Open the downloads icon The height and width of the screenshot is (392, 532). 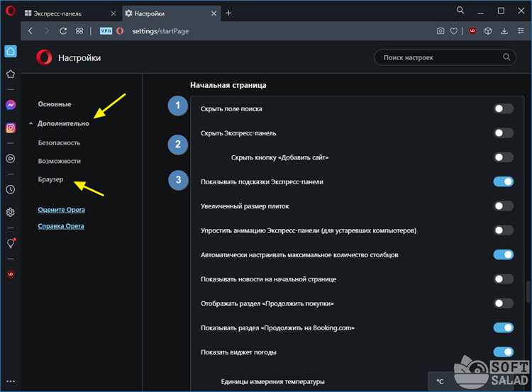tap(504, 31)
